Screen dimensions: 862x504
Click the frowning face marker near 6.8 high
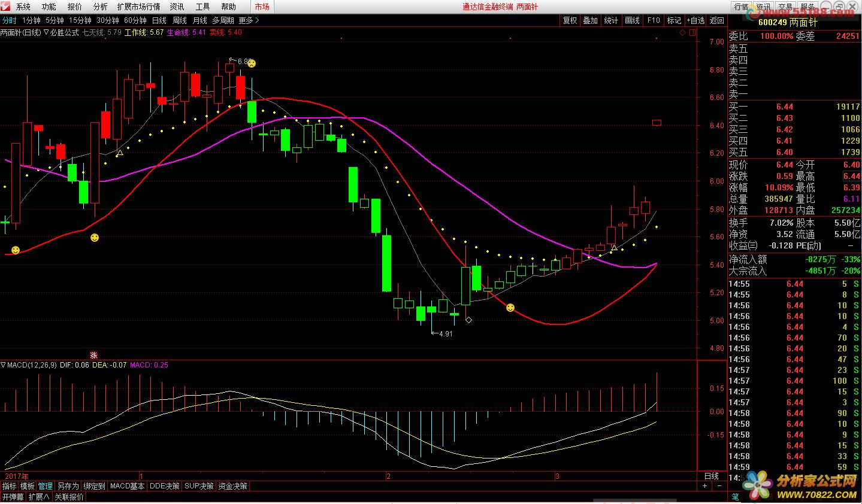point(252,63)
